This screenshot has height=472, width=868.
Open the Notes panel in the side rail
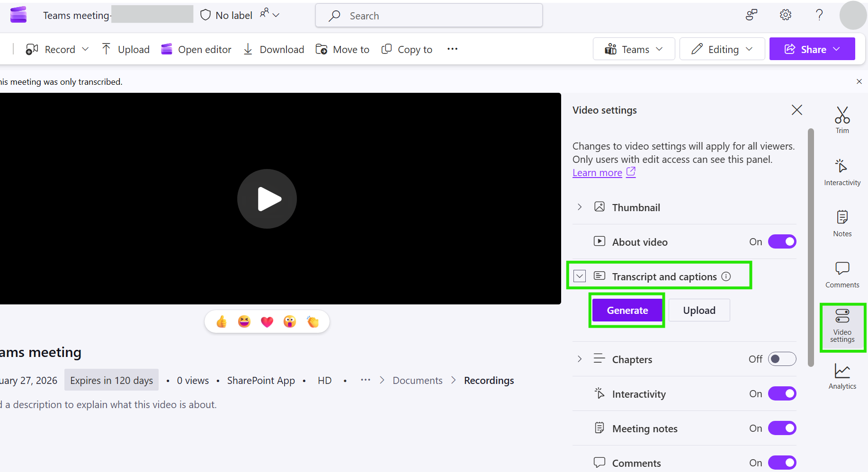click(842, 223)
